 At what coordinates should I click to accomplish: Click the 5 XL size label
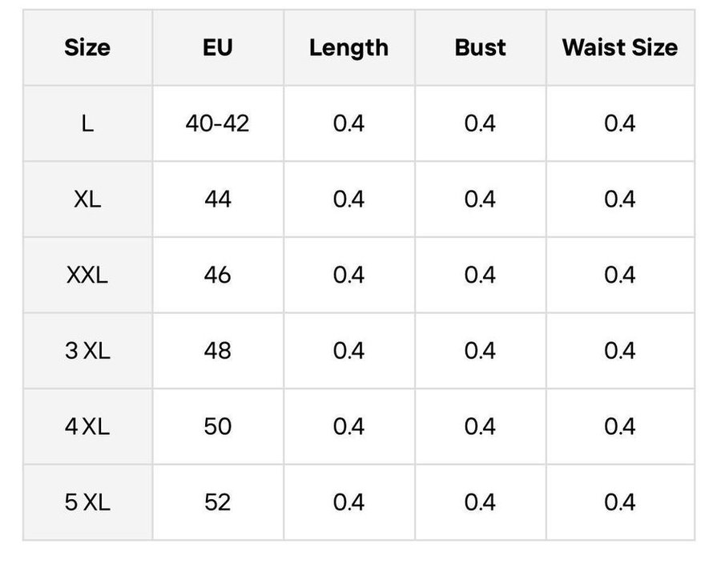click(87, 502)
